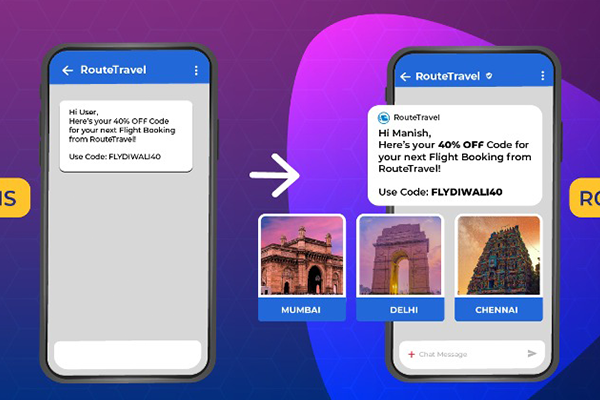Screen dimensions: 600x400
Task: Click bold '40% OFF' text
Action: tap(461, 145)
